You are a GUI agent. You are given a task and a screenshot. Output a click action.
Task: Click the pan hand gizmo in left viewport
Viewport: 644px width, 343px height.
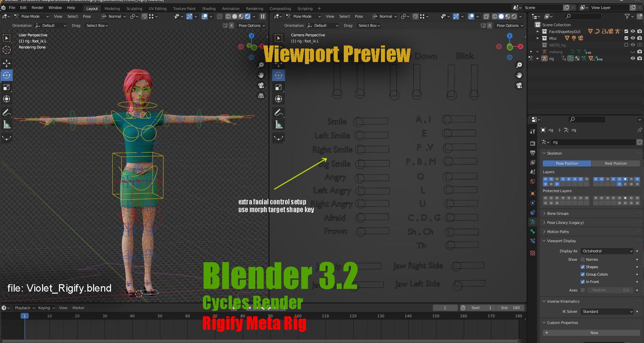coord(261,75)
